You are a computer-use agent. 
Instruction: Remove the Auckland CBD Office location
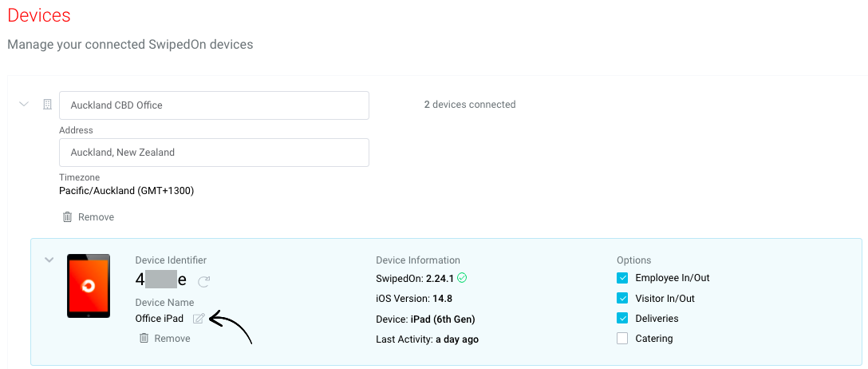96,216
